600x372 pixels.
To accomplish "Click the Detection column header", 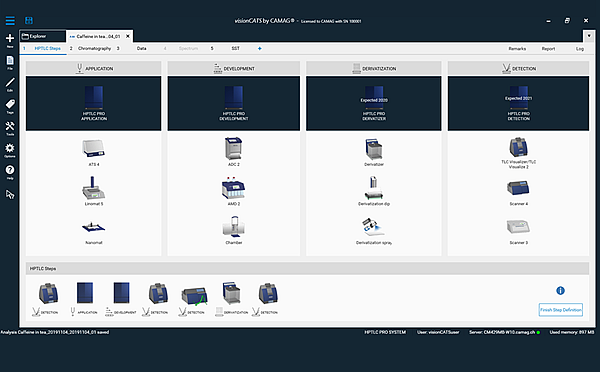I will coord(518,68).
